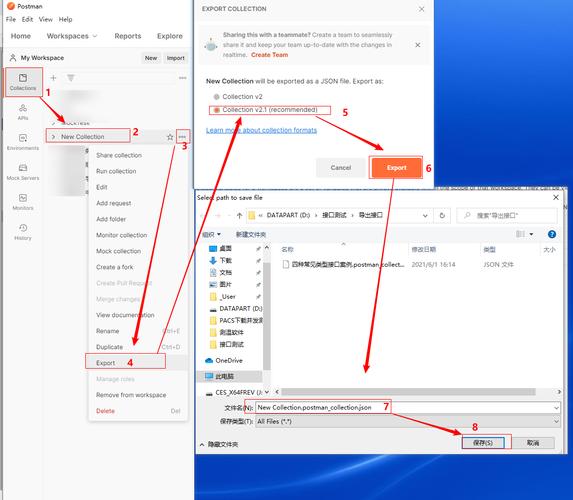Open the APIs sidebar icon

coord(23,112)
